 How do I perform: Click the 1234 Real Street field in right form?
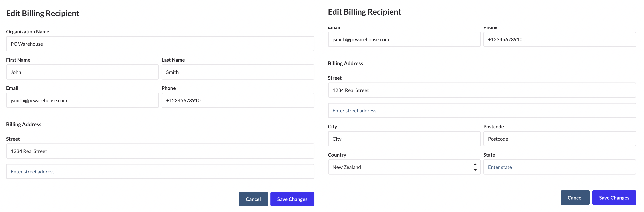pyautogui.click(x=482, y=90)
